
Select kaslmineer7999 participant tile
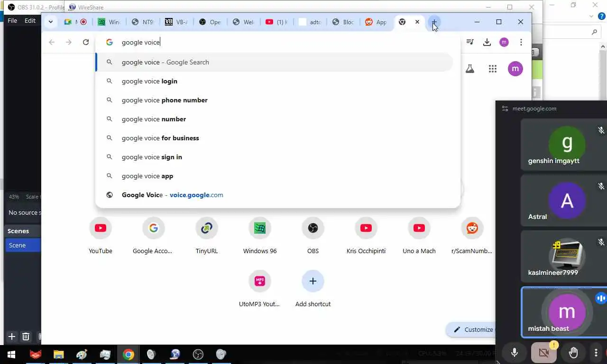(x=564, y=256)
